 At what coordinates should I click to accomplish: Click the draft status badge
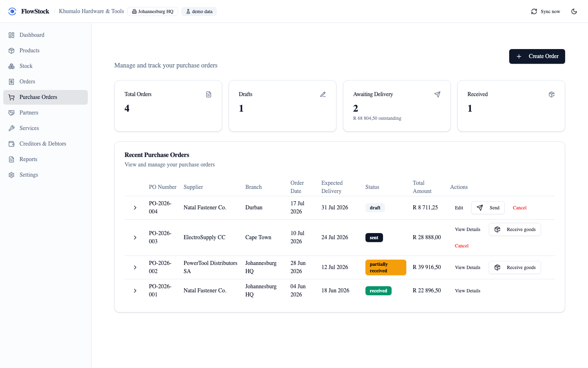375,208
